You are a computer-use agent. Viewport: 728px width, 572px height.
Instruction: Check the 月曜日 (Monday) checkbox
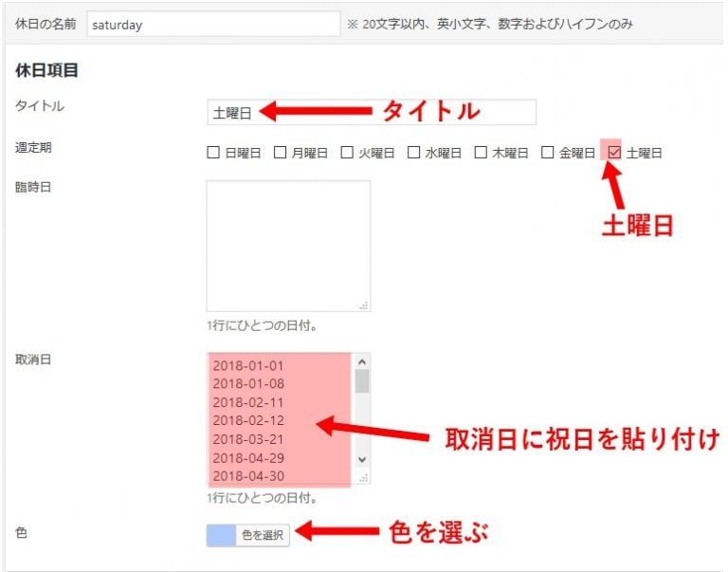point(280,152)
